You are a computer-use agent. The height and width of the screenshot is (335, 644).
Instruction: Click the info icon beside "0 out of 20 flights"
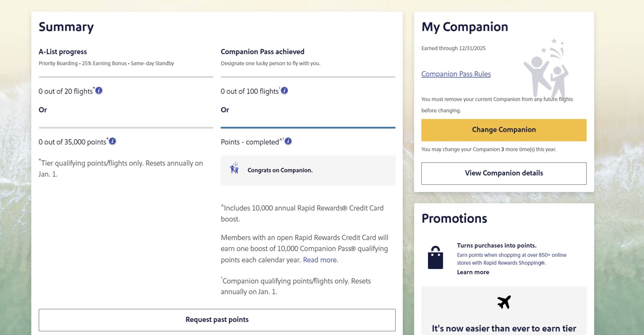click(x=99, y=90)
